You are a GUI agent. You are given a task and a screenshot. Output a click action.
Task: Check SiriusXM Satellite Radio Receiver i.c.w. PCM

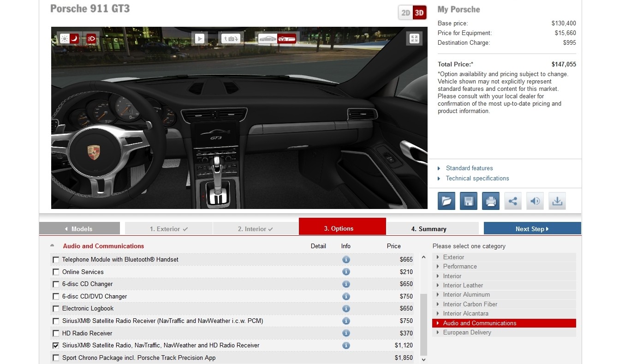tap(56, 321)
